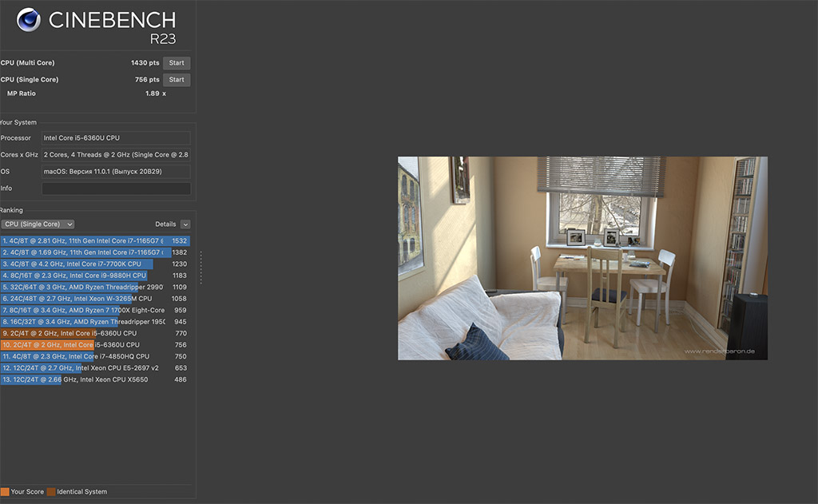Select ranking row 9 i5-6360U scoring 770

tap(95, 333)
